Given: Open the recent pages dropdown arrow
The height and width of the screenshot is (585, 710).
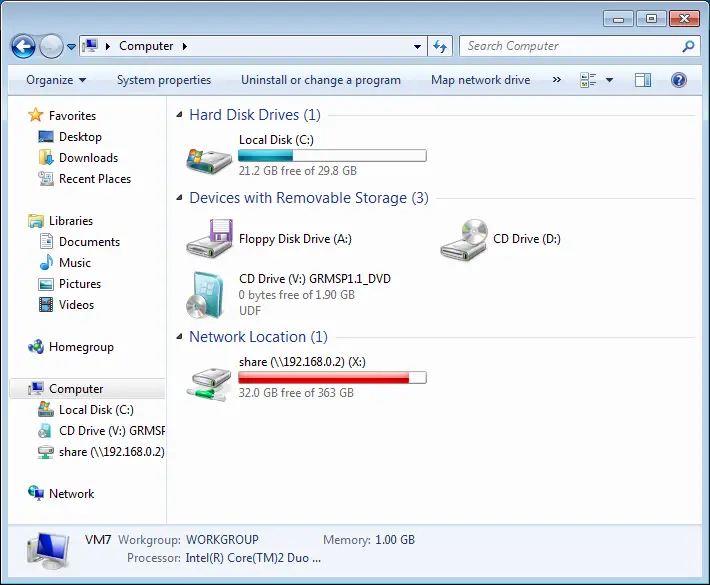Looking at the screenshot, I should (71, 47).
